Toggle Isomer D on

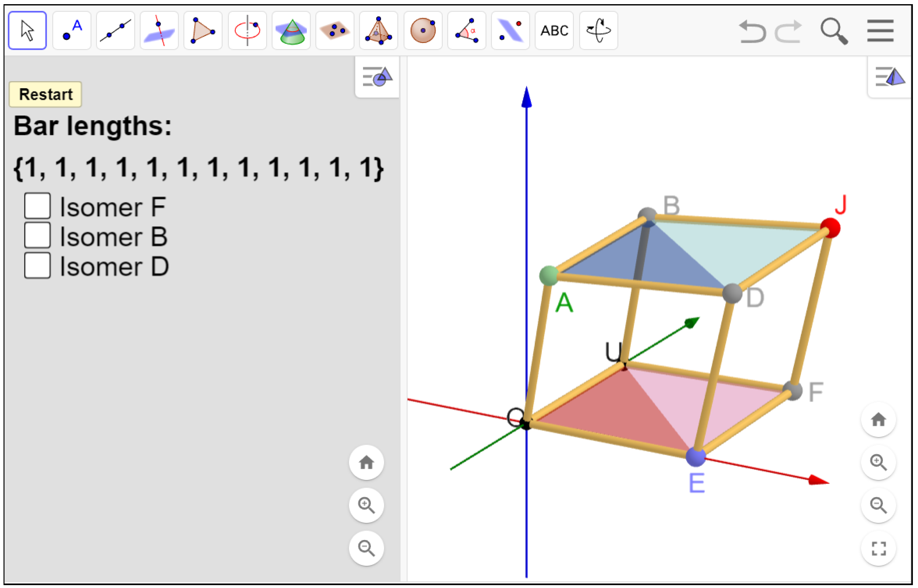[37, 265]
